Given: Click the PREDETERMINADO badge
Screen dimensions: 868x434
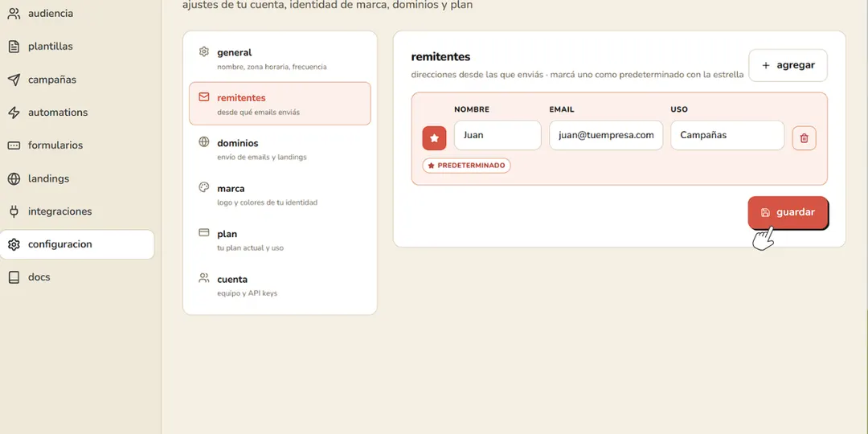Looking at the screenshot, I should pyautogui.click(x=467, y=166).
